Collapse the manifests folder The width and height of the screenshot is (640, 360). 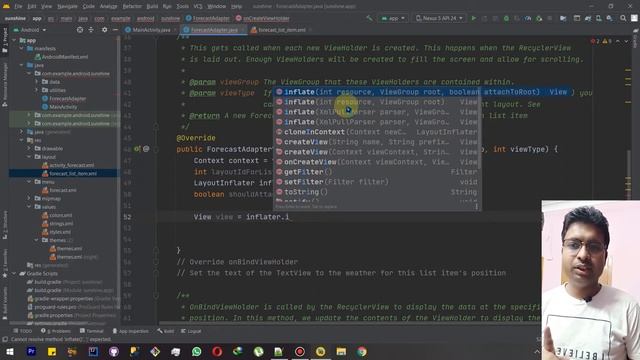21,49
